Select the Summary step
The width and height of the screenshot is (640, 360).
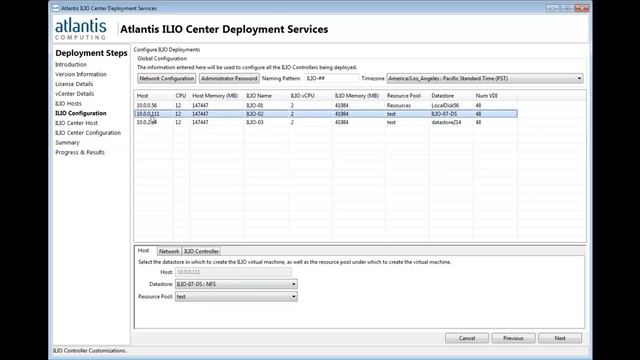pyautogui.click(x=67, y=143)
